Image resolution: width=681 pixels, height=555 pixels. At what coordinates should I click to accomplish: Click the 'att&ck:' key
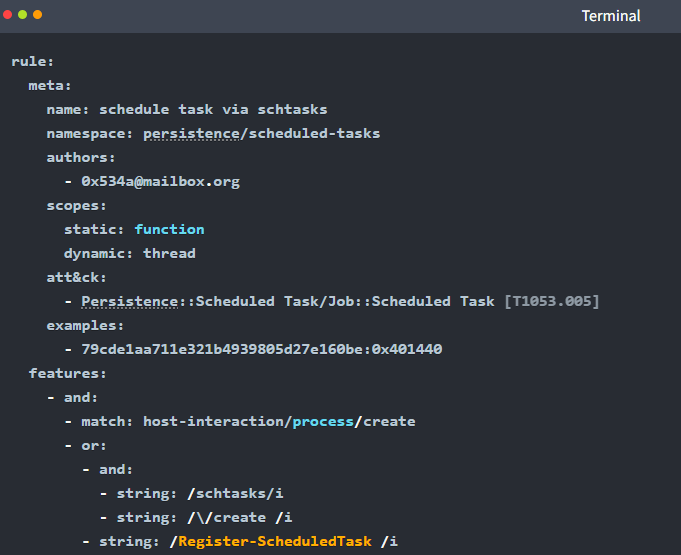pos(76,278)
